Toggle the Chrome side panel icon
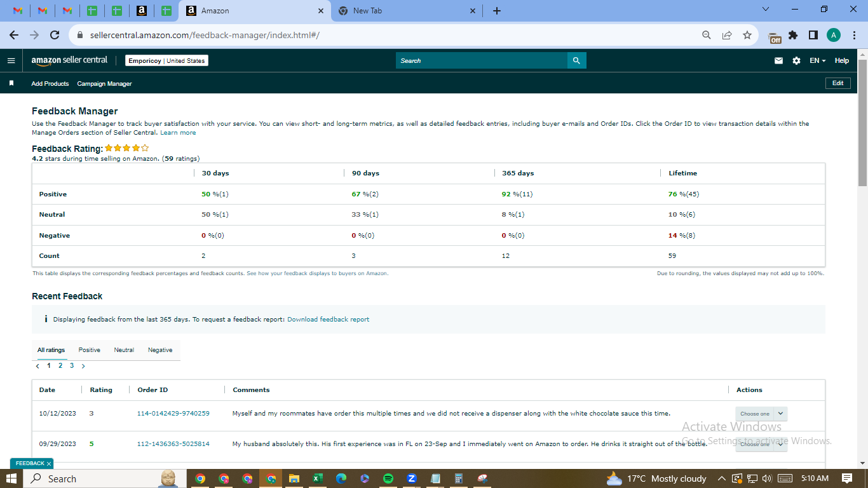Screen dimensions: 868x488 813,36
